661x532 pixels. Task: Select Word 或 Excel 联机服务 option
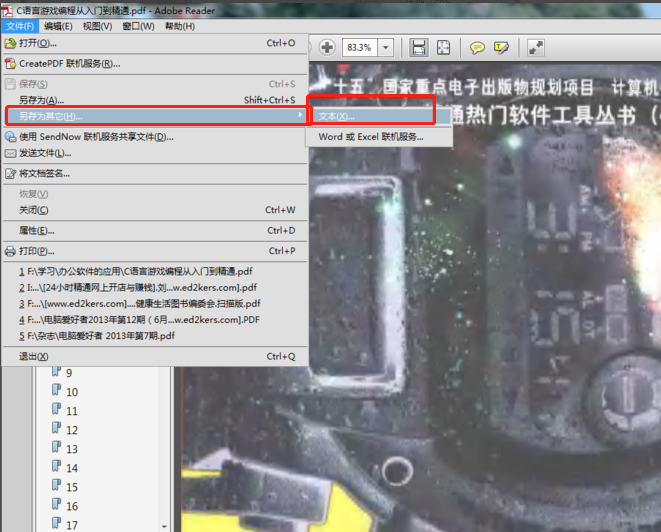tap(370, 137)
